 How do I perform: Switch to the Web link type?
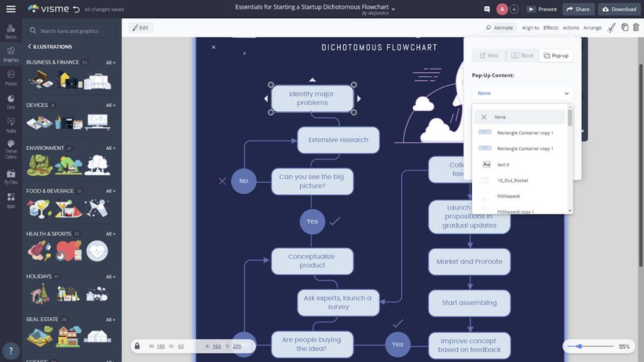489,55
